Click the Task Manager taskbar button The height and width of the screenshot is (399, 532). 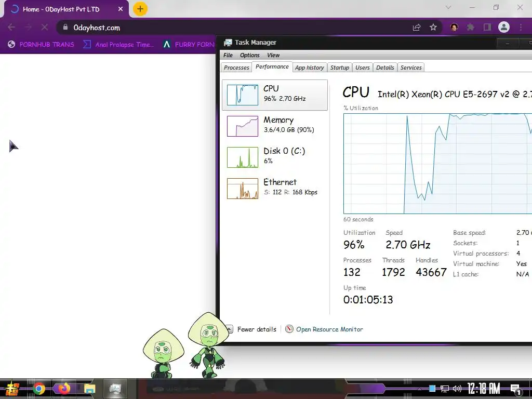pos(115,389)
